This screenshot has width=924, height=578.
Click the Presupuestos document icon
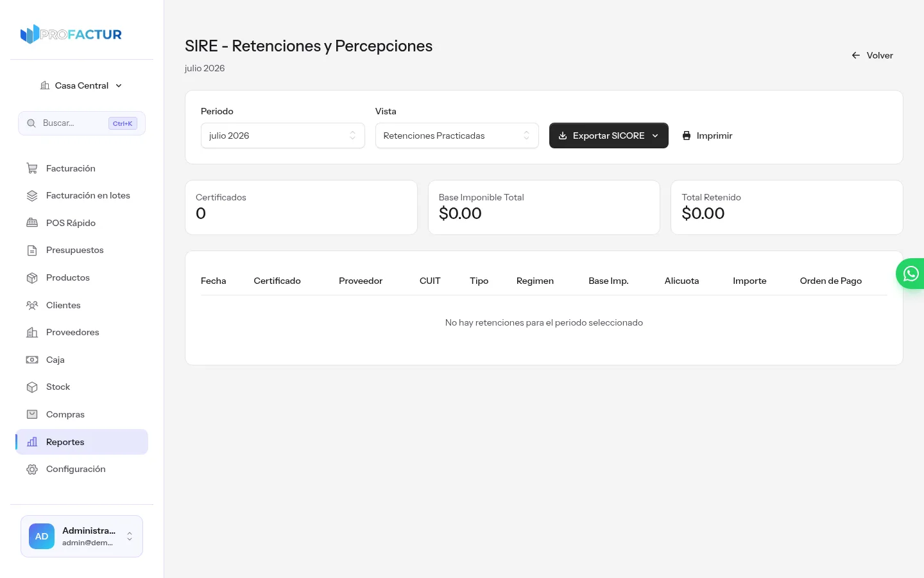click(x=32, y=250)
